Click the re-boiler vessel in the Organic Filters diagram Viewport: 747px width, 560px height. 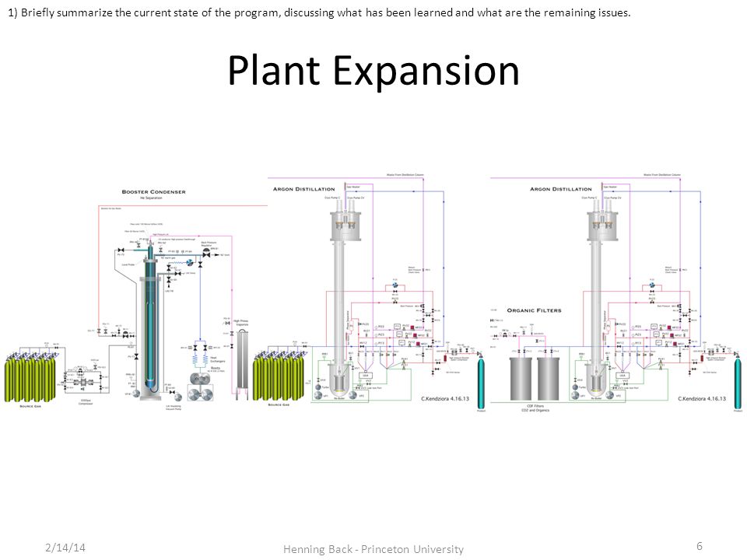(x=596, y=382)
